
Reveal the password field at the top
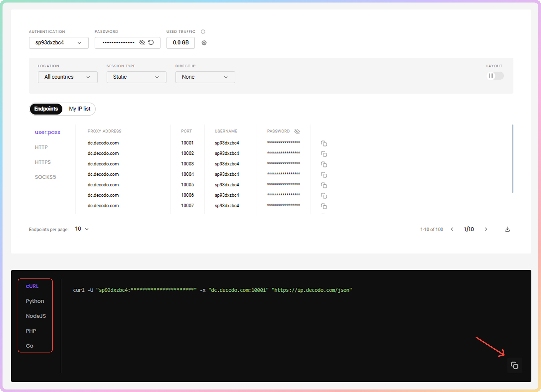tap(142, 42)
